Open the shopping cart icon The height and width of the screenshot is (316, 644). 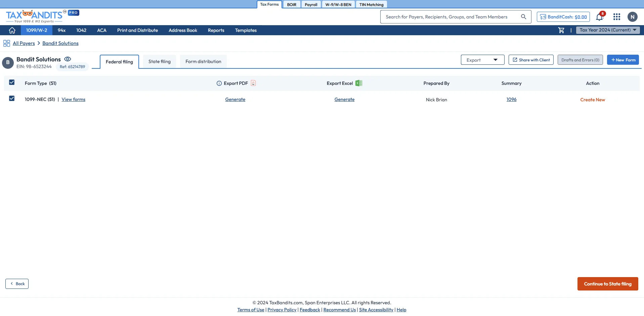pos(561,30)
